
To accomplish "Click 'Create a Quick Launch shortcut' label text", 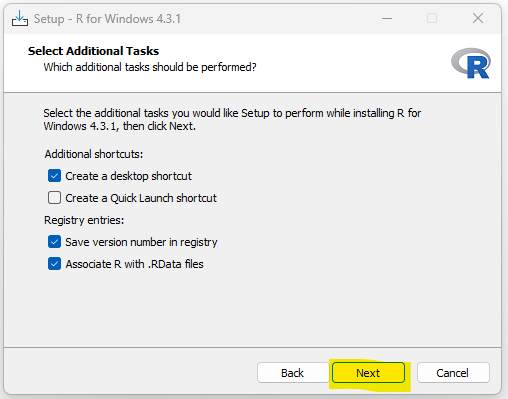I will pos(141,198).
